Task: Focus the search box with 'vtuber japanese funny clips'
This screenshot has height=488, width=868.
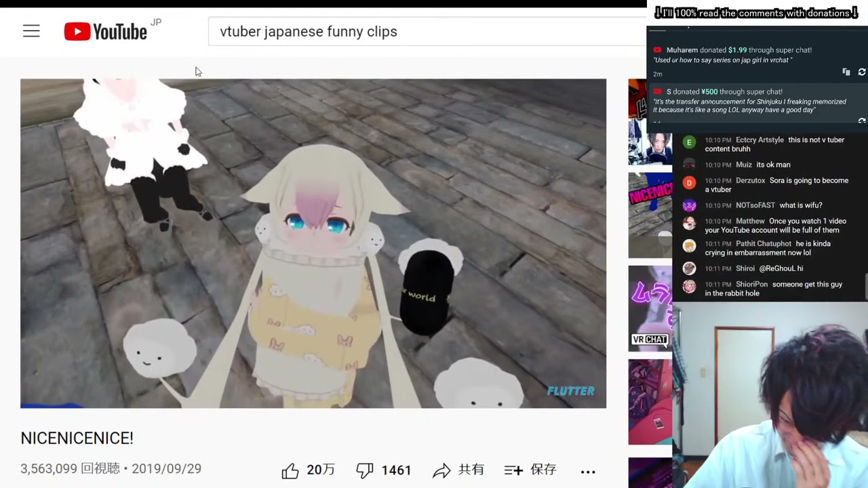Action: click(x=426, y=32)
